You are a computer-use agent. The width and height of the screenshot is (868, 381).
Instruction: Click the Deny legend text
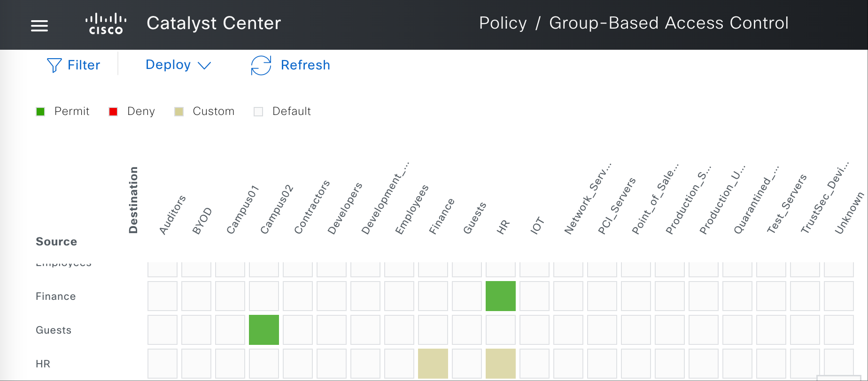click(141, 111)
